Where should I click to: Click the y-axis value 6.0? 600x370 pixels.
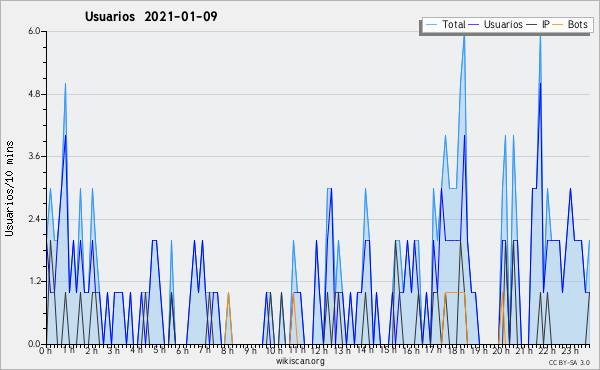(x=34, y=31)
